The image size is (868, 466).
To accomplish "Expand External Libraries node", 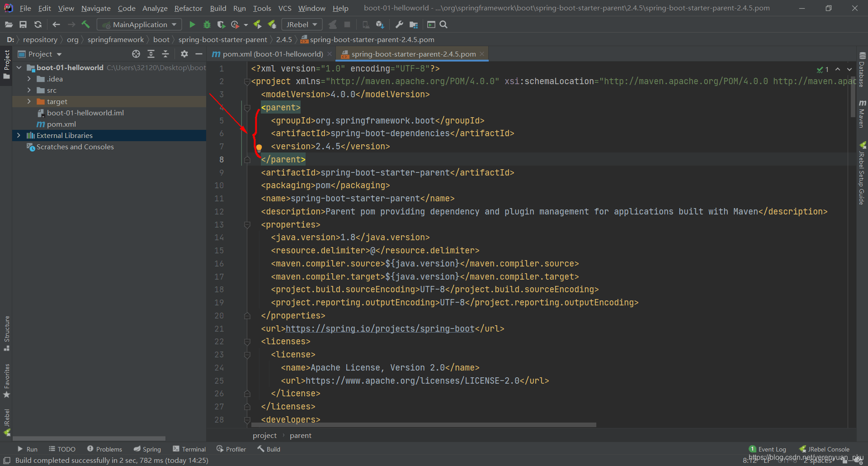I will [x=19, y=135].
